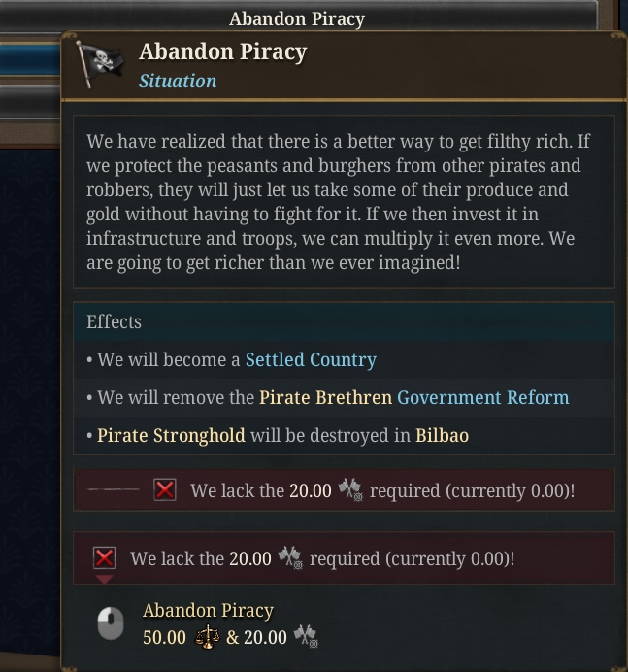Click crossed flags icon in second lack warning
This screenshot has width=628, height=672.
coord(290,558)
